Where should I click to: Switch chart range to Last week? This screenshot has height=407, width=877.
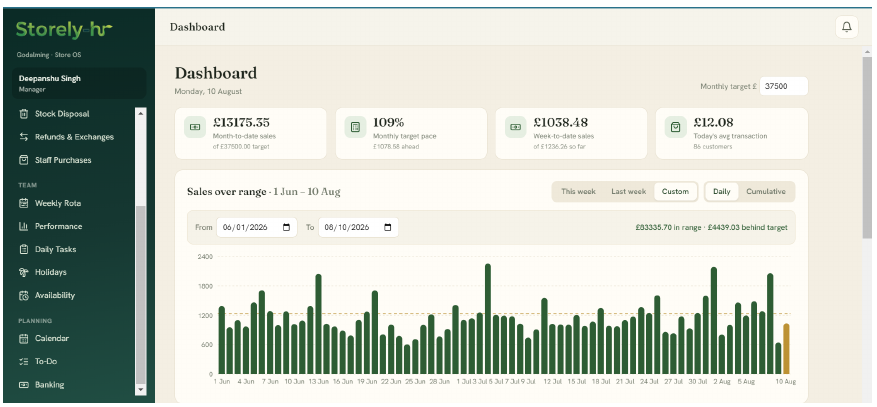pos(628,191)
